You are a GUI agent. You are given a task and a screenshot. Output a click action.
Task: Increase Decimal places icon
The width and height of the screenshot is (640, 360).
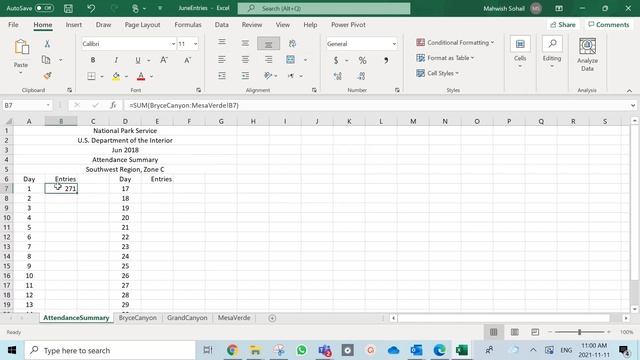(338, 76)
